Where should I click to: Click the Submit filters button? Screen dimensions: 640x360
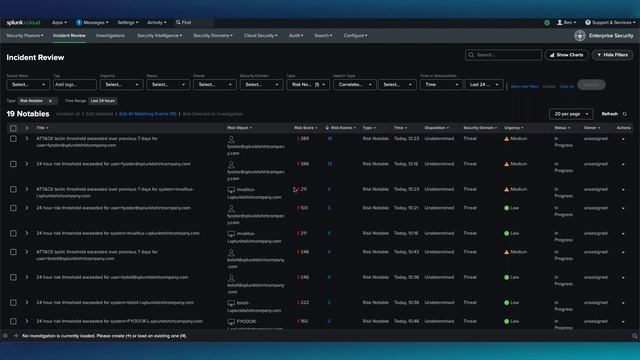pos(591,84)
